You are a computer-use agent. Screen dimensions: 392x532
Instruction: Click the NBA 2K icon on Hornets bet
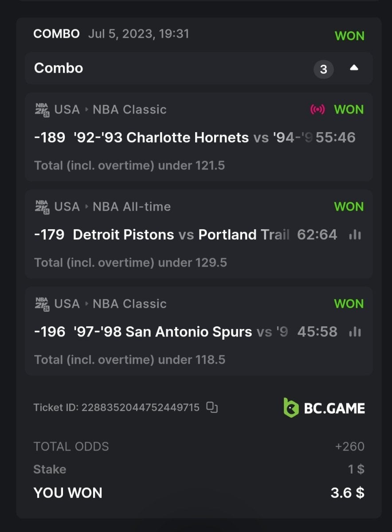coord(43,110)
